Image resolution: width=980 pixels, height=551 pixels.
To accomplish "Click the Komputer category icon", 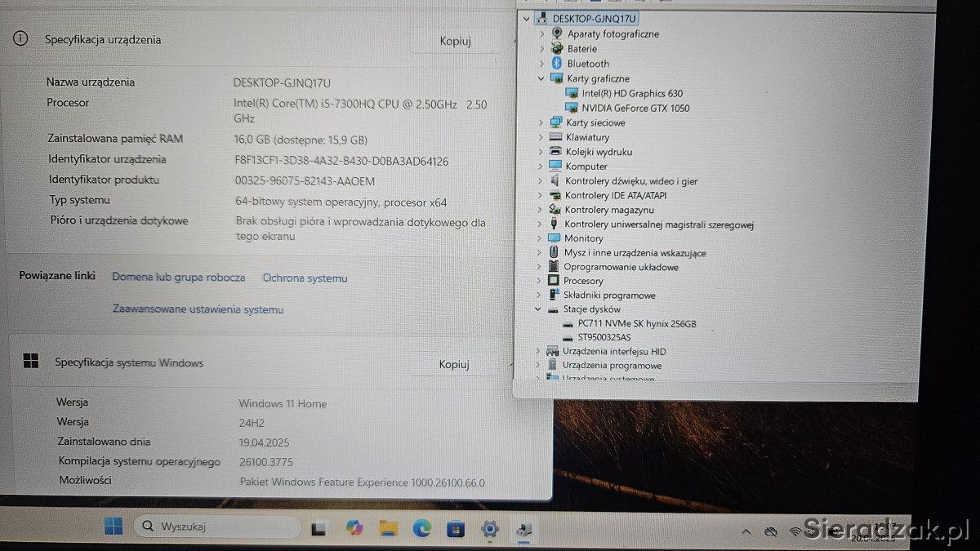I will pyautogui.click(x=555, y=166).
